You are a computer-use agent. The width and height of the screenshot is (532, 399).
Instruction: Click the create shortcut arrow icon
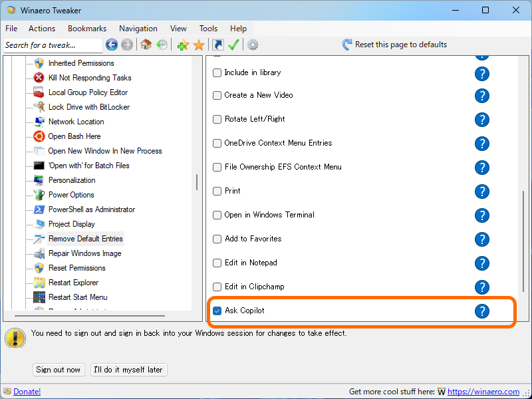click(218, 45)
